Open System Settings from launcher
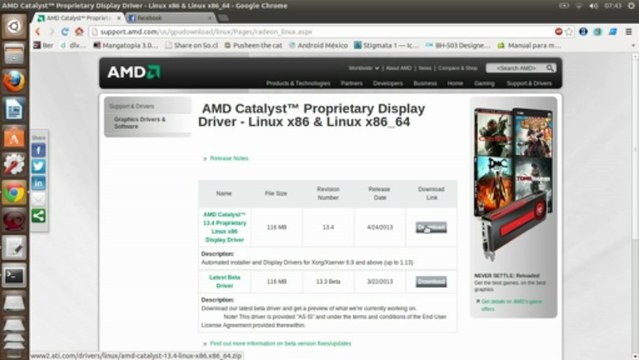Screen dimensions: 639x360 pos(14,164)
